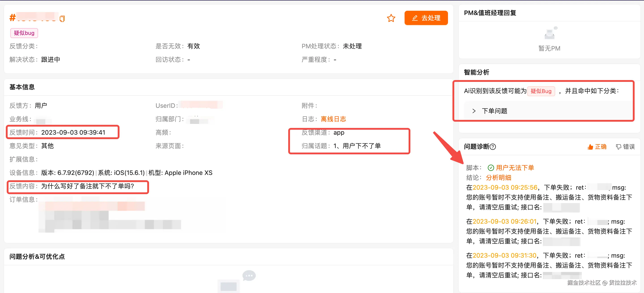Image resolution: width=644 pixels, height=293 pixels.
Task: Expand the 下单问题 category chevron
Action: pos(473,111)
